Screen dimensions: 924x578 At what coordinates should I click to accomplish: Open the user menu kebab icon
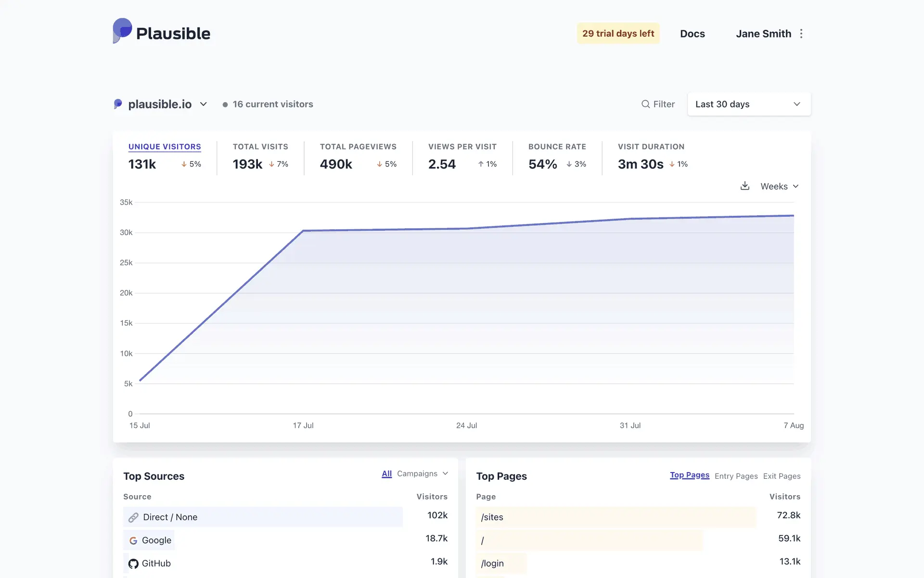[801, 34]
